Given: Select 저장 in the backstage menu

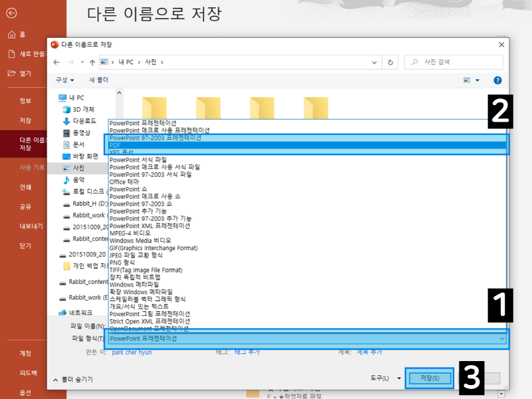Looking at the screenshot, I should coord(25,120).
